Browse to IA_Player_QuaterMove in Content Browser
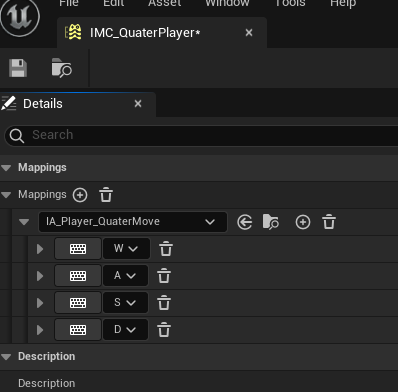Viewport: 398px width, 392px height. (271, 222)
